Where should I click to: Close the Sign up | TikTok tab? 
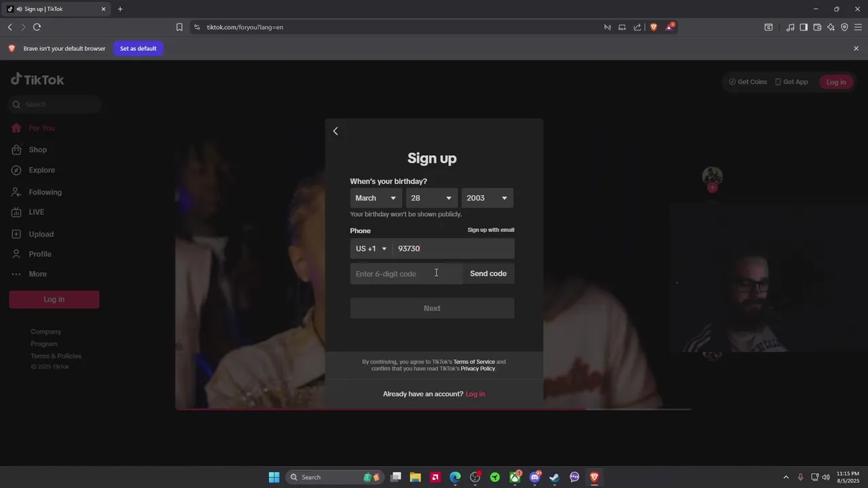103,9
